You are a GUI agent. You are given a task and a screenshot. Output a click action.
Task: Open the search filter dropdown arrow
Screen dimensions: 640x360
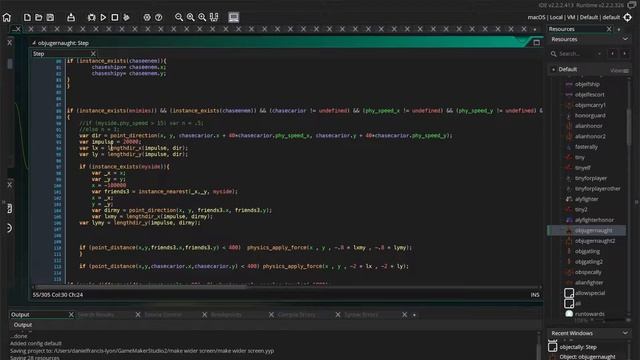tap(599, 53)
